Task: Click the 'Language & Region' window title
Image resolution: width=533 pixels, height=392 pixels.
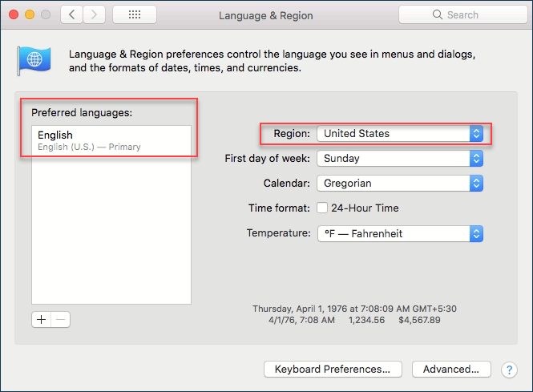Action: coord(266,16)
